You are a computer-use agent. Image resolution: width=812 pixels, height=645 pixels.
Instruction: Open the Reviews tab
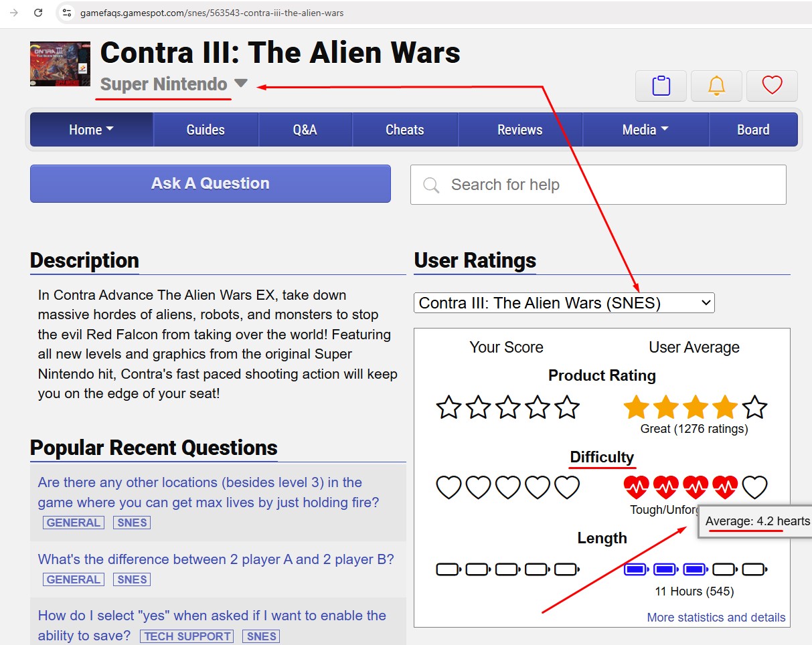pyautogui.click(x=520, y=130)
